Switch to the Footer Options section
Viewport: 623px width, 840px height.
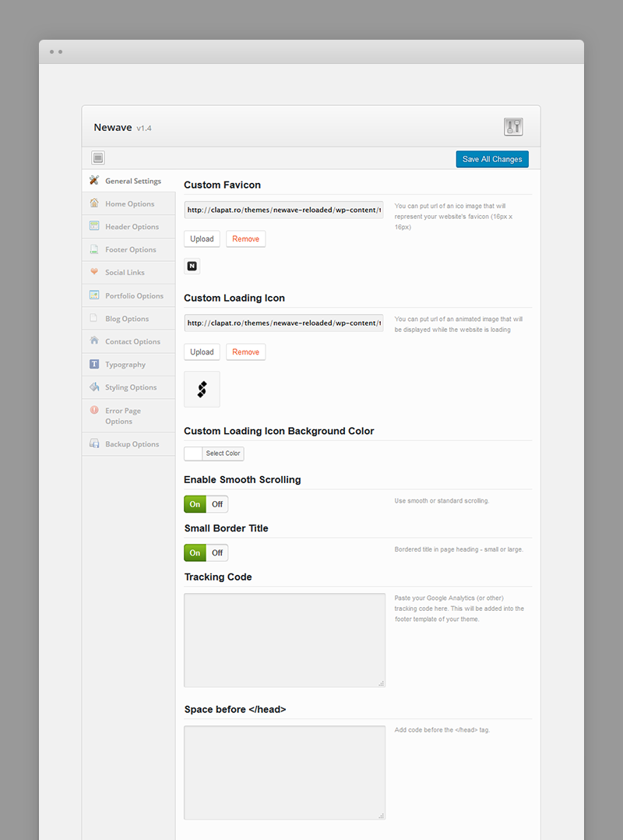click(128, 249)
